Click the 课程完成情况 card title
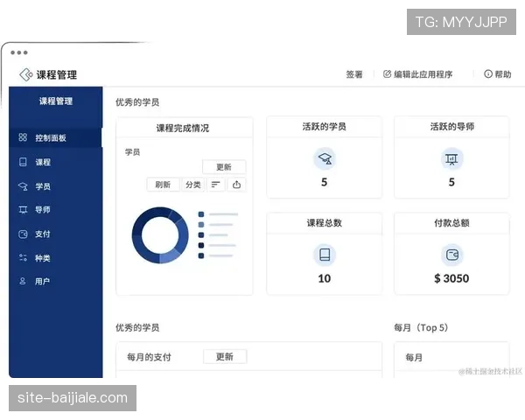The image size is (525, 420). (x=183, y=128)
